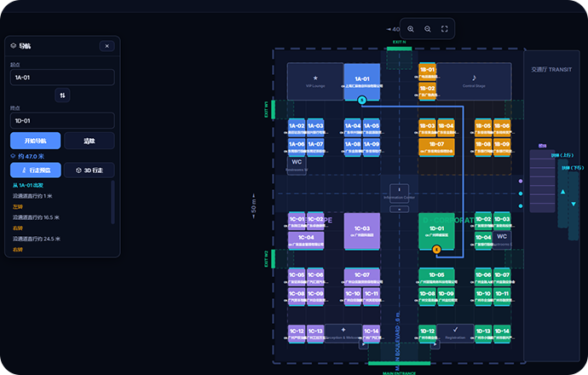588x375 pixels.
Task: Select orange booth 1B-07
Action: (436, 147)
